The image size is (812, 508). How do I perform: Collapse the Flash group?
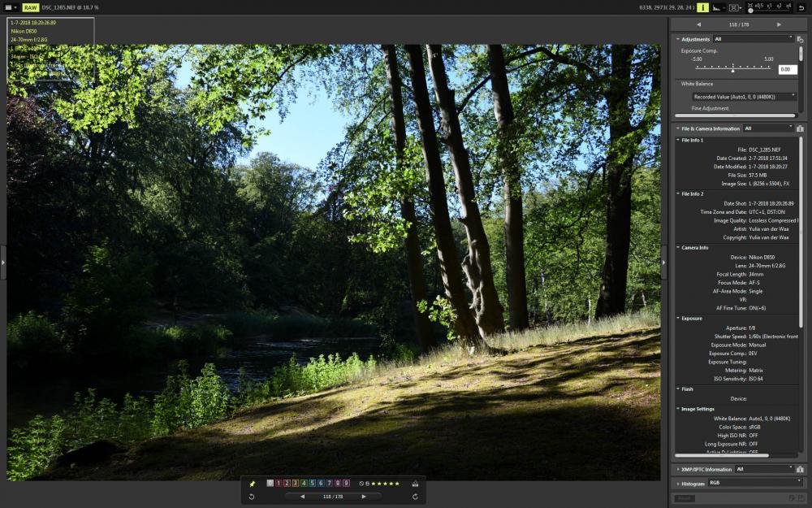pos(678,389)
